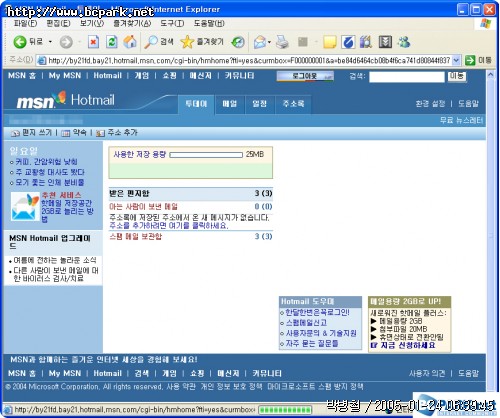
Task: Click the yellow note toolbar icon
Action: pos(329,42)
